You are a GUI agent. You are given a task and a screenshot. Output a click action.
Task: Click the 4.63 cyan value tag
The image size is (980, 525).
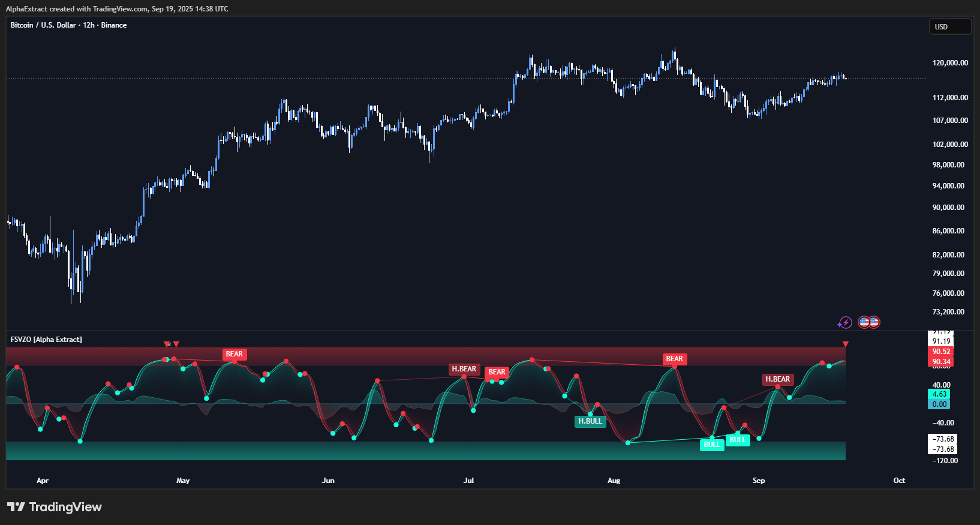pyautogui.click(x=939, y=394)
